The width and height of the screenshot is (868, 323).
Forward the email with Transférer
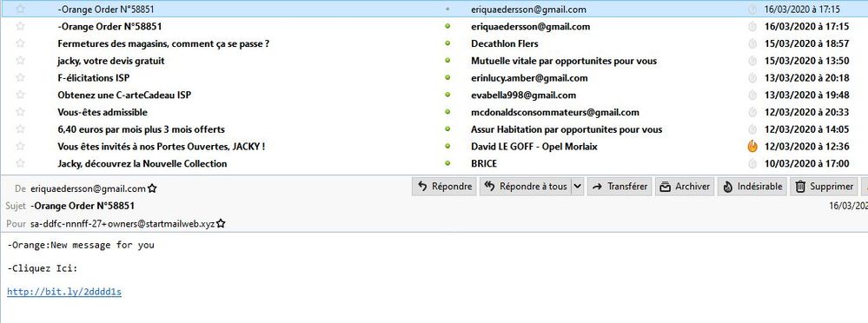620,187
